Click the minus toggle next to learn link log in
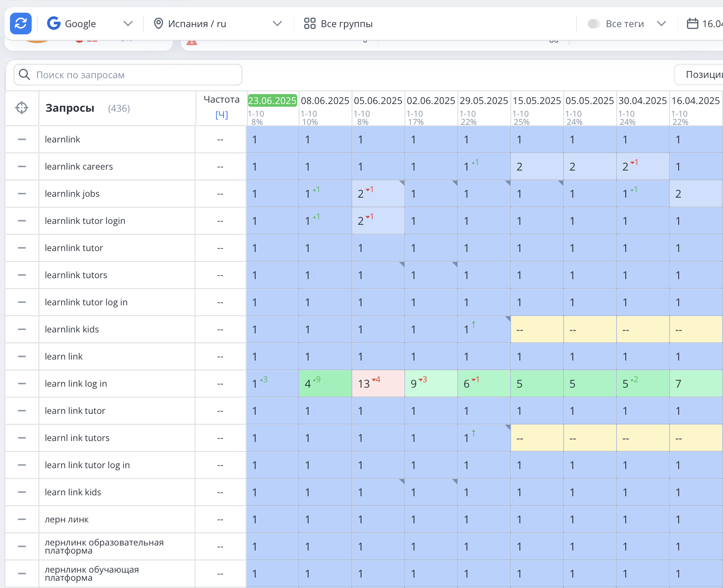The height and width of the screenshot is (588, 723). (x=22, y=384)
